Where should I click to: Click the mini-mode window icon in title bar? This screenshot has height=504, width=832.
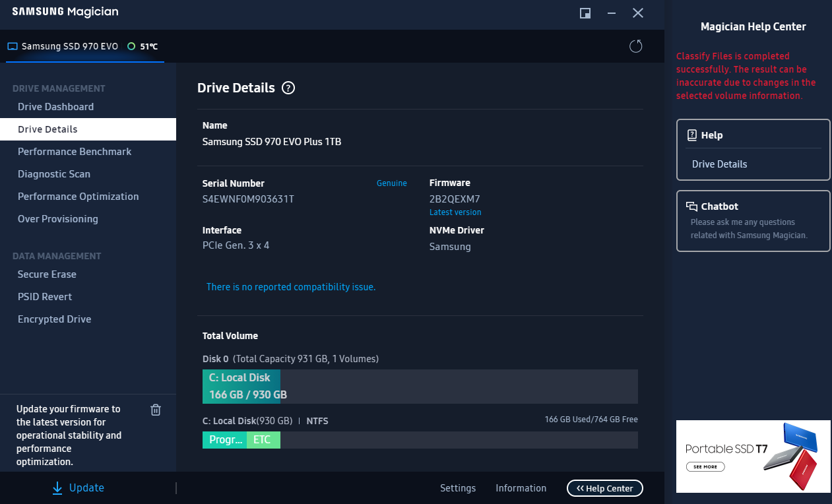585,13
